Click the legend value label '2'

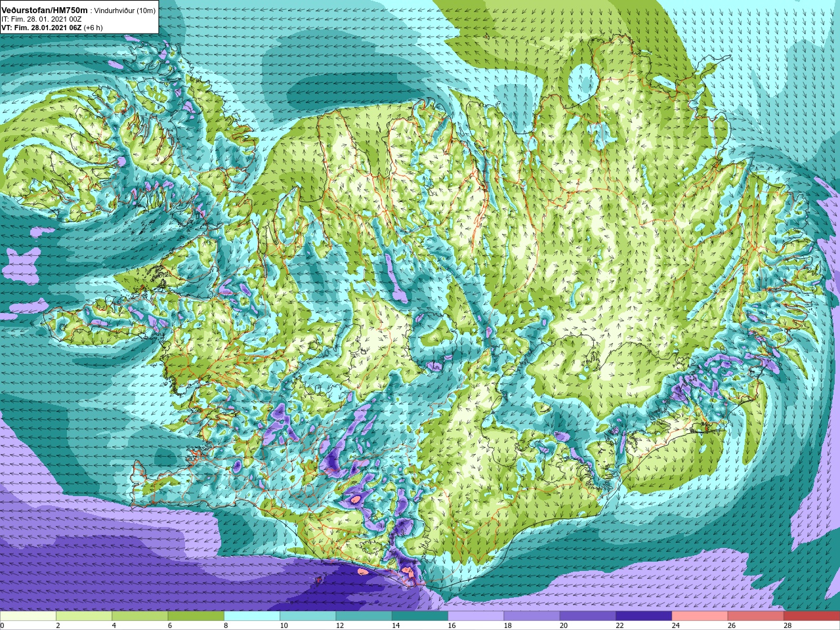[x=58, y=625]
